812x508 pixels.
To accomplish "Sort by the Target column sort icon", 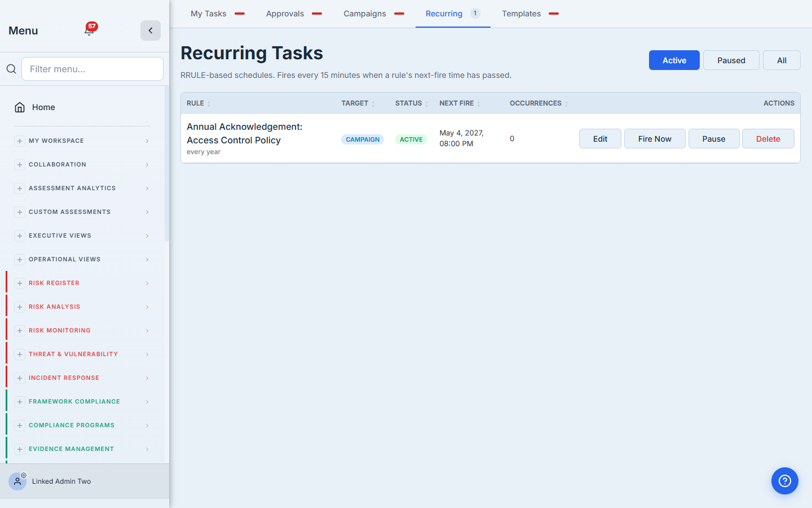I will pyautogui.click(x=373, y=104).
